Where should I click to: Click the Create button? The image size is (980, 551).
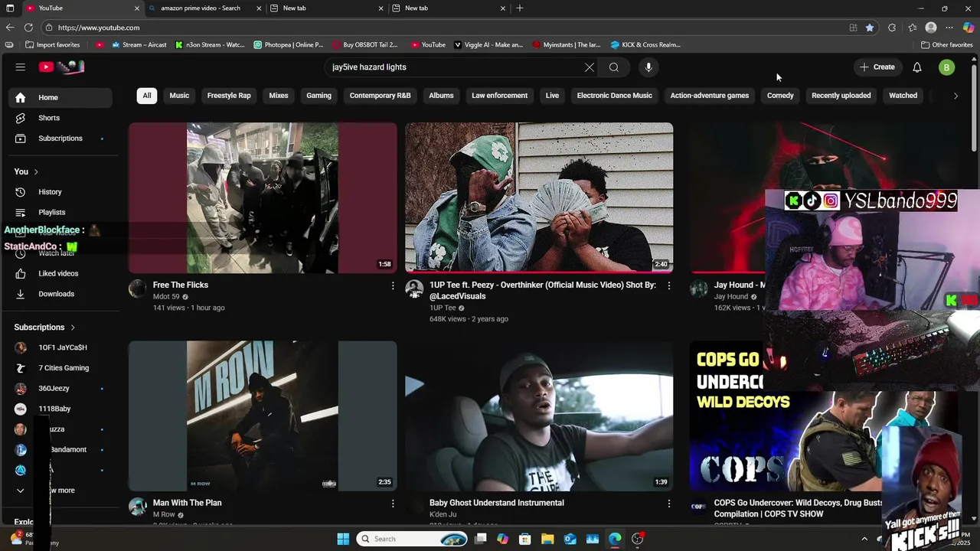coord(877,67)
